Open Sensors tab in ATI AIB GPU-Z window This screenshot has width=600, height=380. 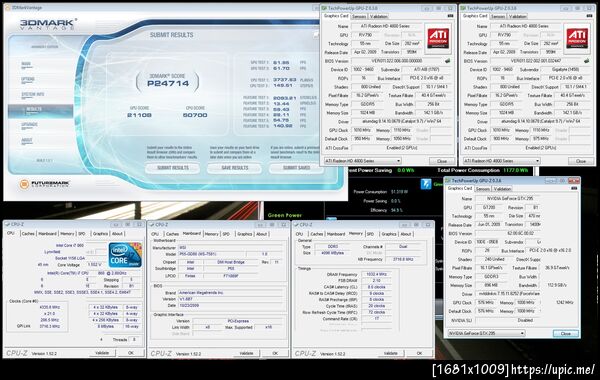(x=359, y=16)
